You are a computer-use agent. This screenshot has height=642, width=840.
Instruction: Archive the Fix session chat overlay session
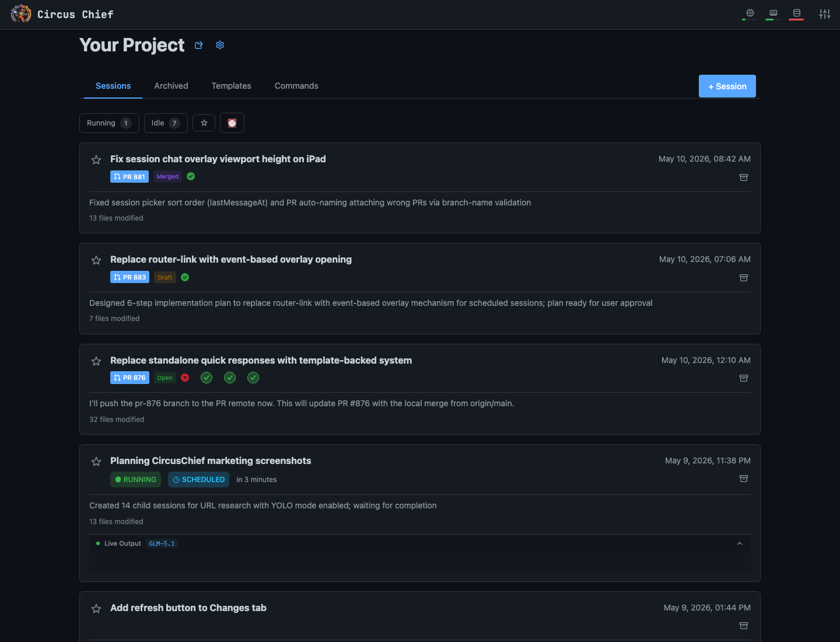[744, 177]
